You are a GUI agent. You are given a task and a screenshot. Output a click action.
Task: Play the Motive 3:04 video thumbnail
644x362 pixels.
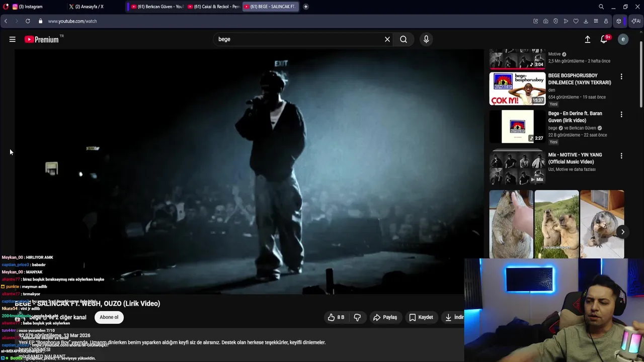click(x=517, y=59)
